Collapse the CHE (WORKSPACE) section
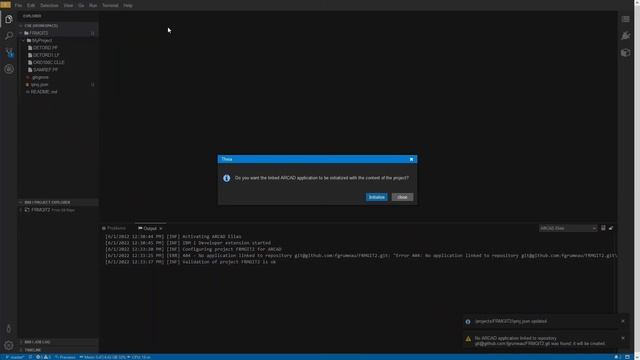This screenshot has width=640, height=360. (58, 26)
